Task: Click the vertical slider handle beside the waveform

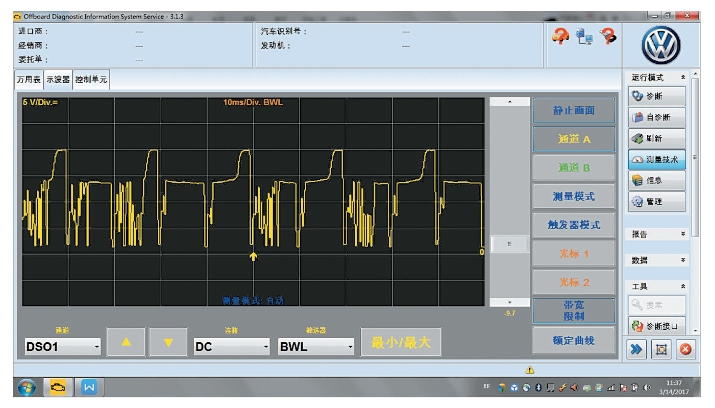Action: (x=512, y=243)
